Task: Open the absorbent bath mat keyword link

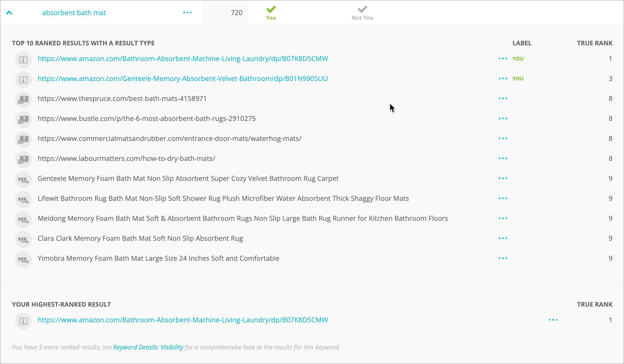Action: point(74,13)
